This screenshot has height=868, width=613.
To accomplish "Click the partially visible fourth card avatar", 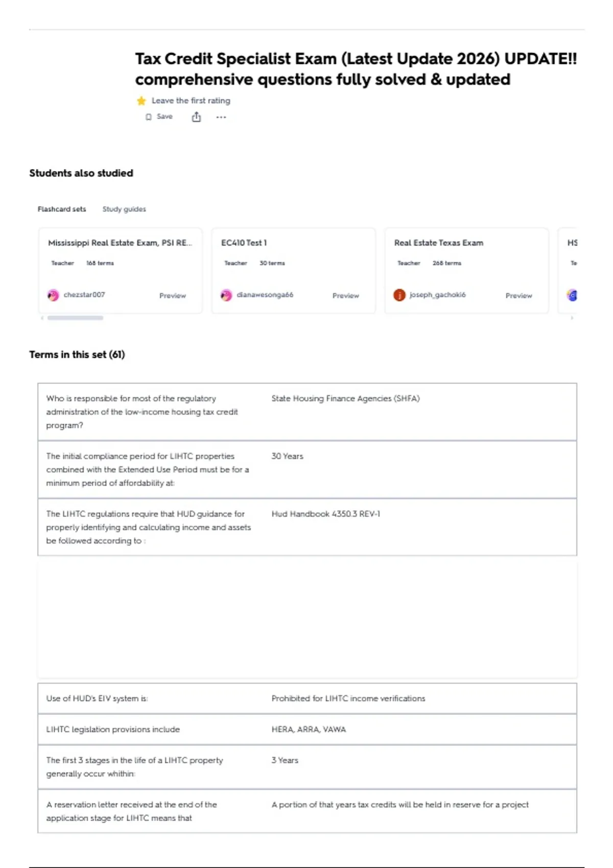I will pyautogui.click(x=572, y=295).
